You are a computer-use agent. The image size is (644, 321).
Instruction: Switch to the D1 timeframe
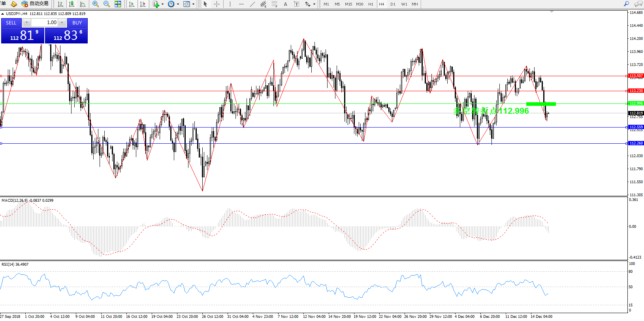click(x=392, y=4)
